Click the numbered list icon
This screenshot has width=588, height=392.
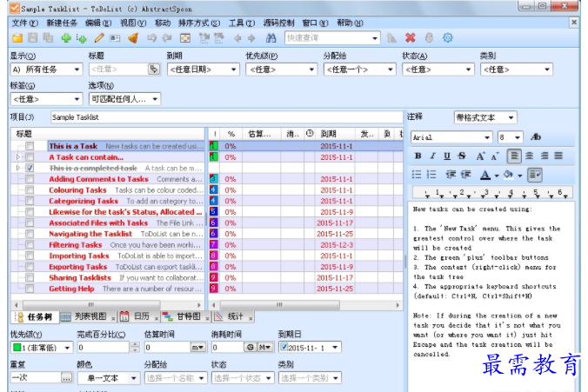[431, 174]
